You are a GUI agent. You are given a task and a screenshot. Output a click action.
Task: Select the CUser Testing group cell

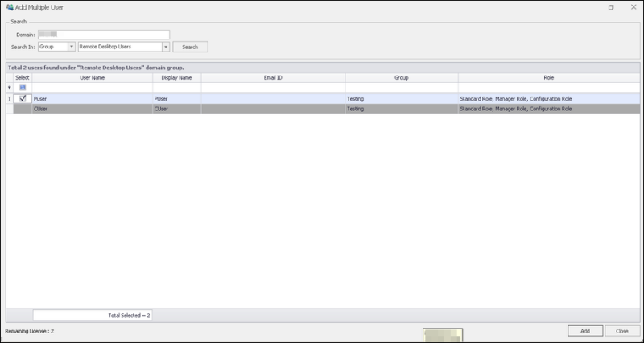click(401, 108)
